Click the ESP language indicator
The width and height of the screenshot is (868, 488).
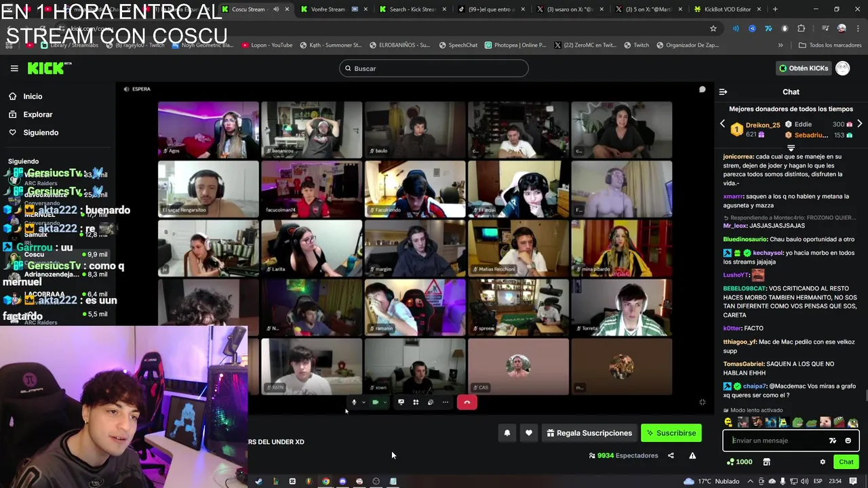click(x=818, y=481)
